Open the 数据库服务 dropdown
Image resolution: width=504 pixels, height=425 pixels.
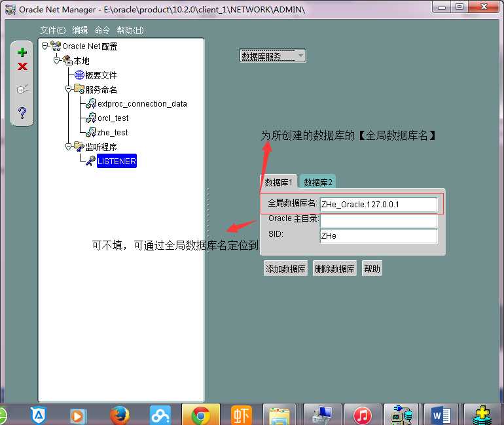[x=272, y=56]
